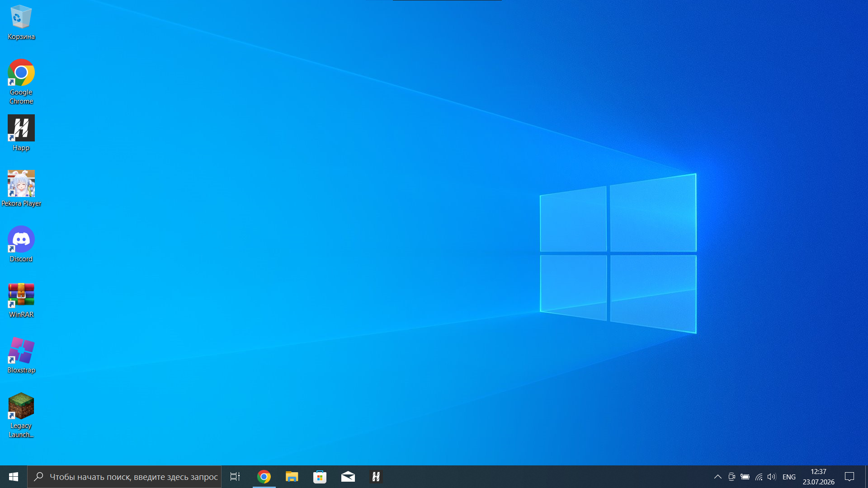
Task: Select the Discord desktop shortcut
Action: point(21,244)
